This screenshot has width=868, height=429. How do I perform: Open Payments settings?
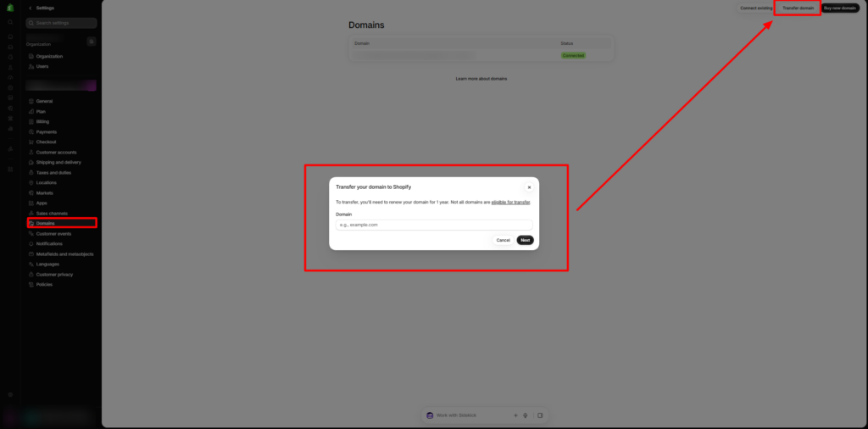pyautogui.click(x=46, y=131)
